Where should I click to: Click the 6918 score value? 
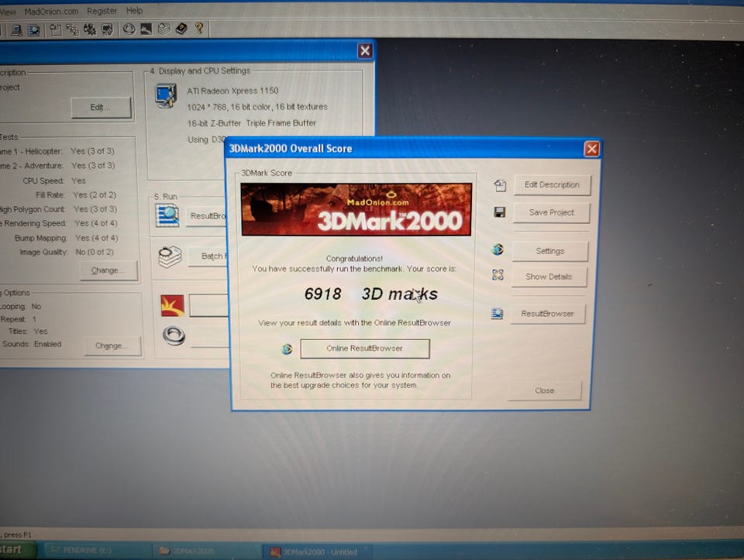click(x=322, y=294)
